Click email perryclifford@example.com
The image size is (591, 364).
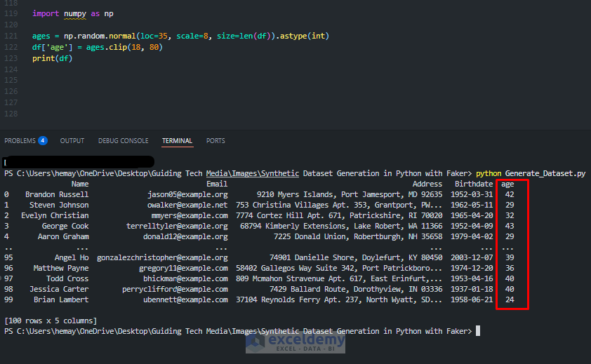[x=175, y=290]
